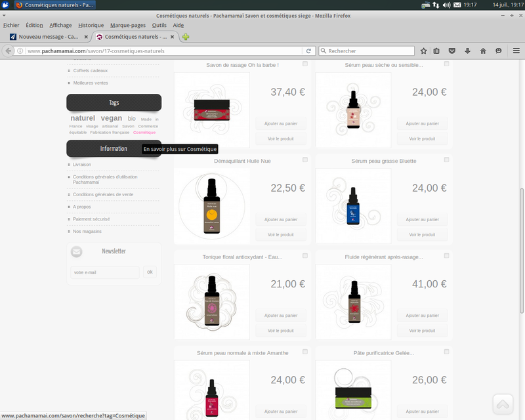The width and height of the screenshot is (525, 420).
Task: Bookmark this page with the star icon
Action: (423, 51)
